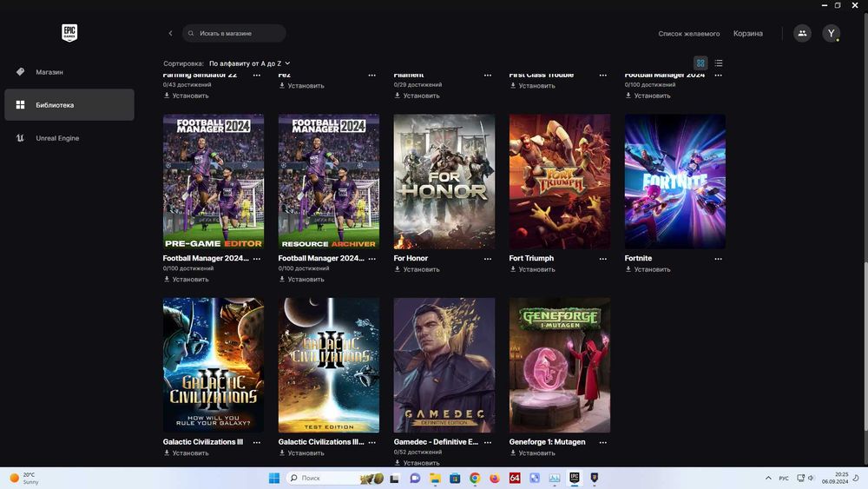Screen dimensions: 868x489
Task: Expand the sort dropdown По алфавиту
Action: click(x=250, y=63)
